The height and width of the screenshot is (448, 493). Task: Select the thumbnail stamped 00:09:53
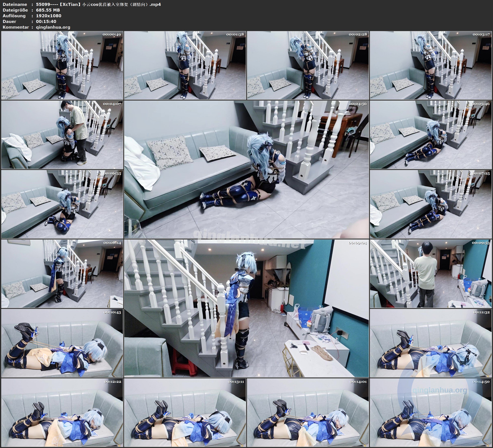431,274
